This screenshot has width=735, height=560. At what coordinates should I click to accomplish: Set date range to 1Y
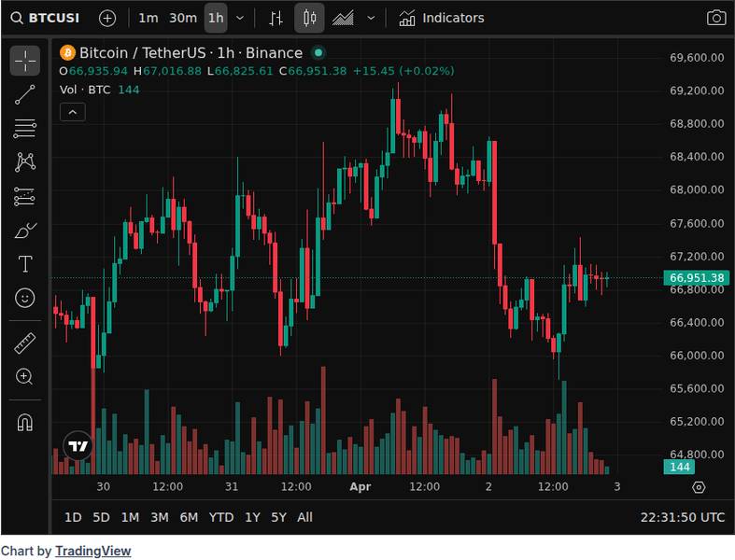click(x=252, y=517)
